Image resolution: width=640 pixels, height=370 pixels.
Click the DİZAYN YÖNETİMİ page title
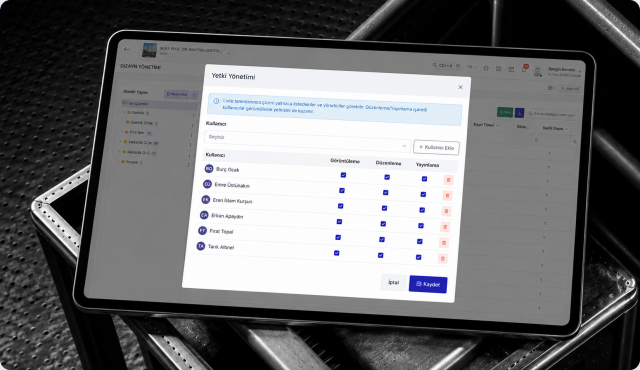pyautogui.click(x=140, y=66)
